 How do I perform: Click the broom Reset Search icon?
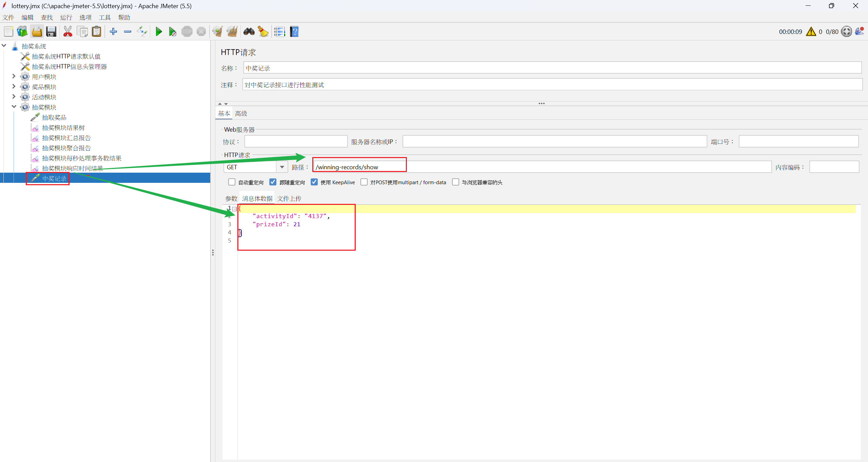[263, 32]
